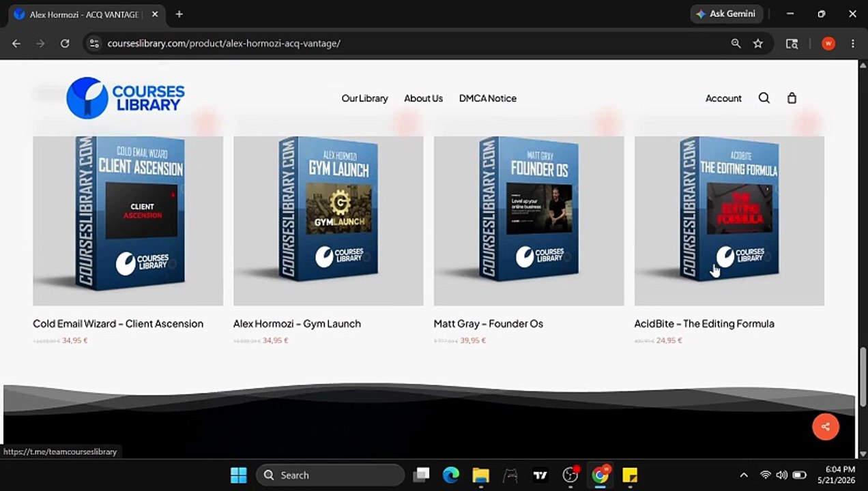The height and width of the screenshot is (491, 868).
Task: Open Sticky Notes taskbar icon
Action: pyautogui.click(x=630, y=475)
